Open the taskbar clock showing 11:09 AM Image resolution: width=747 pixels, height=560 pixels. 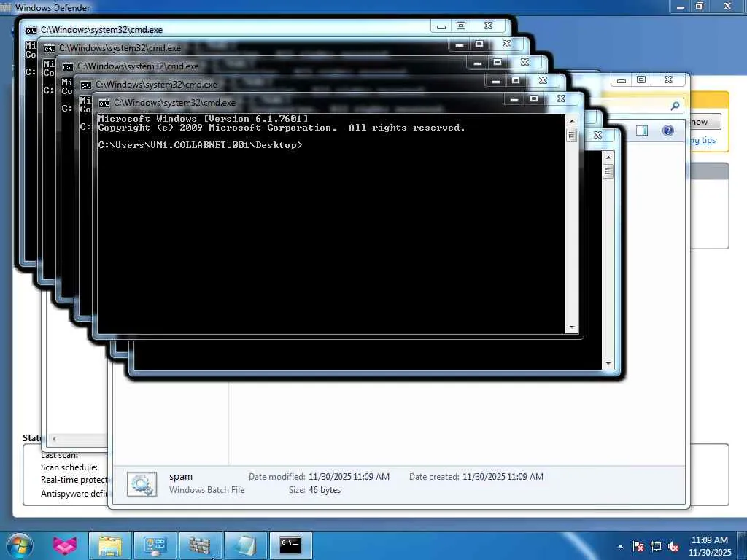(x=710, y=546)
